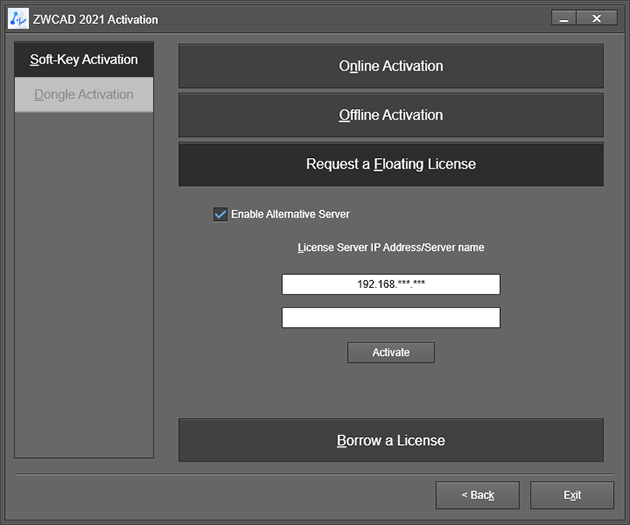Click the Exit button
Viewport: 630px width, 525px height.
click(x=572, y=495)
